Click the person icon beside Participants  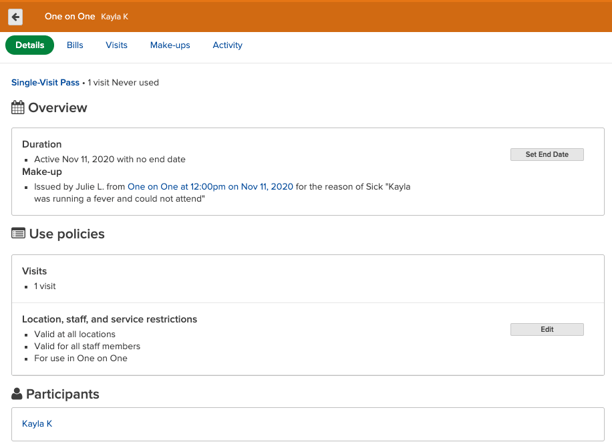tap(17, 394)
